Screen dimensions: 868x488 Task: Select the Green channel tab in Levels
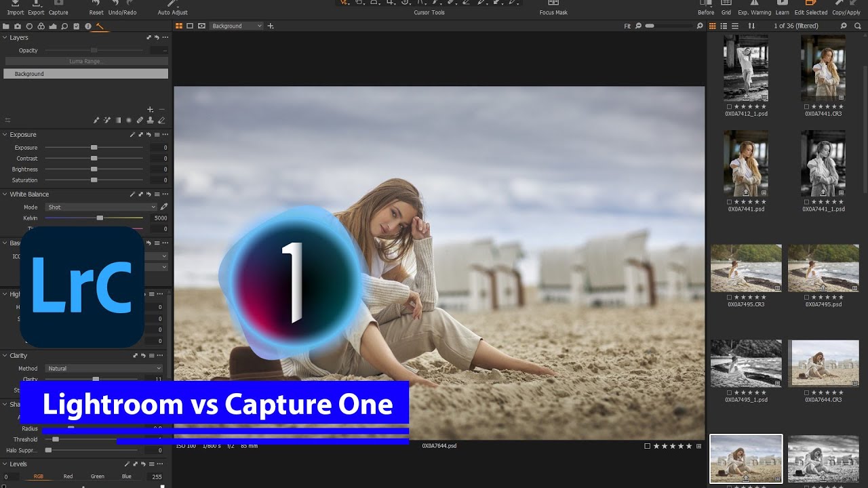coord(98,476)
